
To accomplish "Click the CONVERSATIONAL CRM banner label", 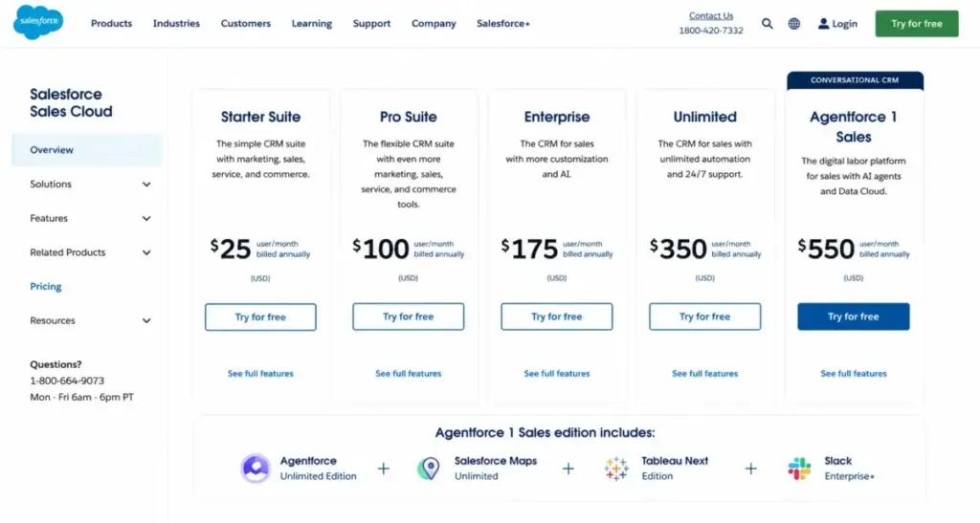I will pyautogui.click(x=855, y=80).
